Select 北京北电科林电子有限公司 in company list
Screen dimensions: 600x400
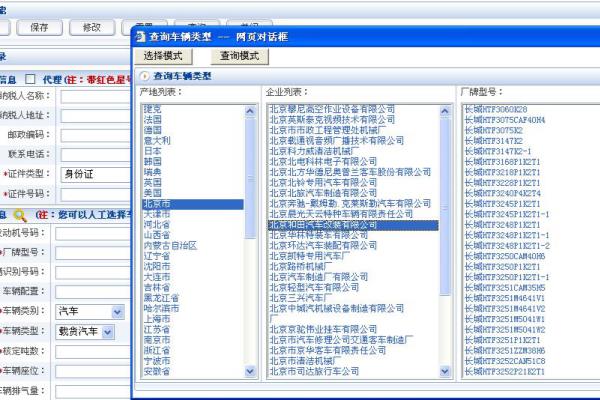tap(323, 162)
